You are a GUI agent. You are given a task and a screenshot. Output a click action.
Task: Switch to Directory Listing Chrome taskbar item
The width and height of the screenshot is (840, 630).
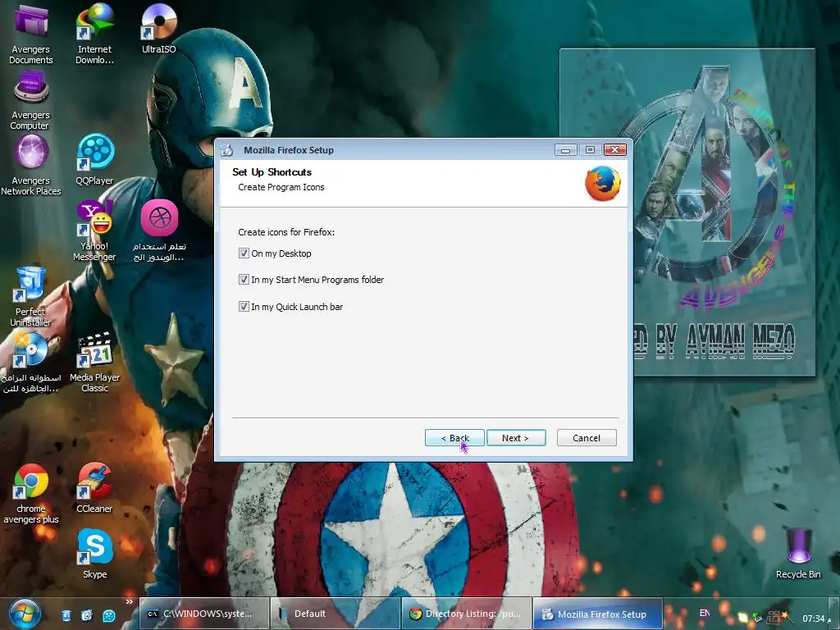(466, 614)
